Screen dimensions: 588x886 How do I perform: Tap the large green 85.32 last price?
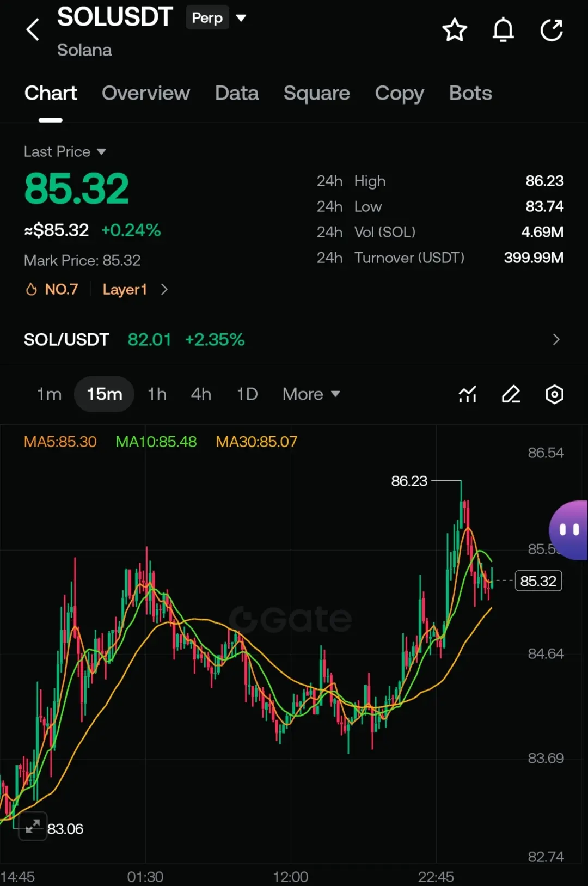tap(77, 189)
